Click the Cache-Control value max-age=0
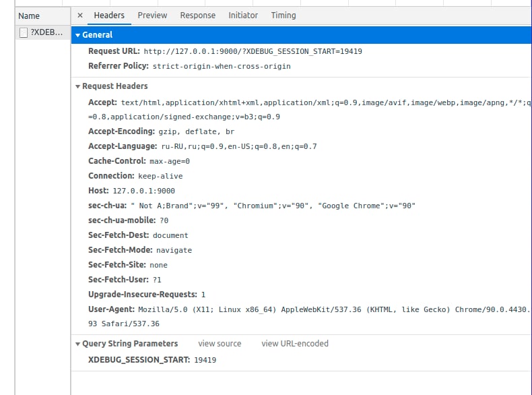 click(170, 161)
